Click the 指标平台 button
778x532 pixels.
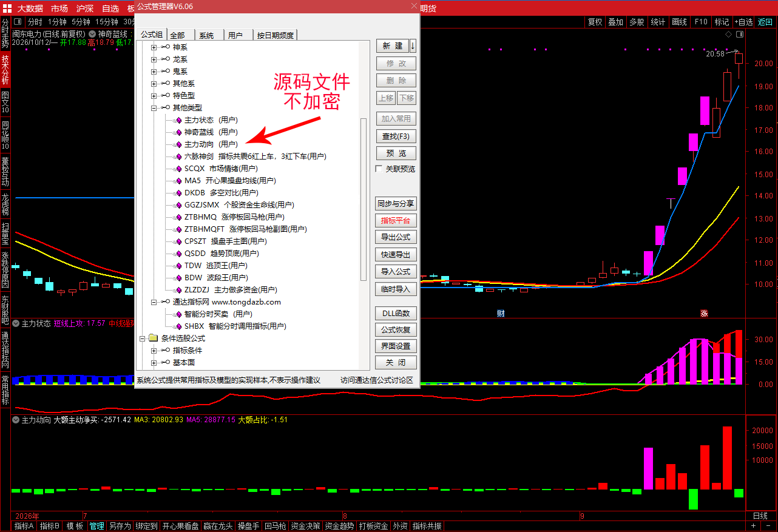(396, 220)
